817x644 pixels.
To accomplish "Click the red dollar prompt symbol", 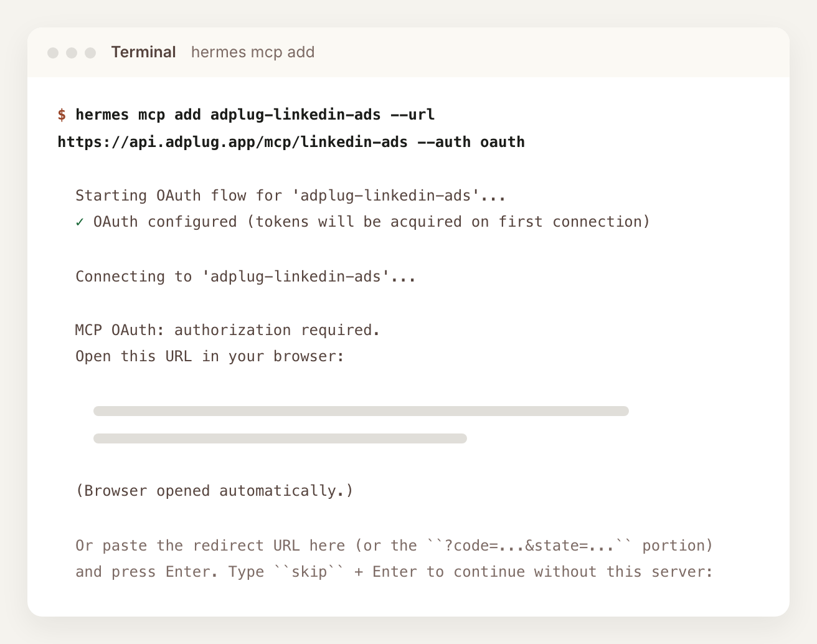I will pyautogui.click(x=62, y=115).
